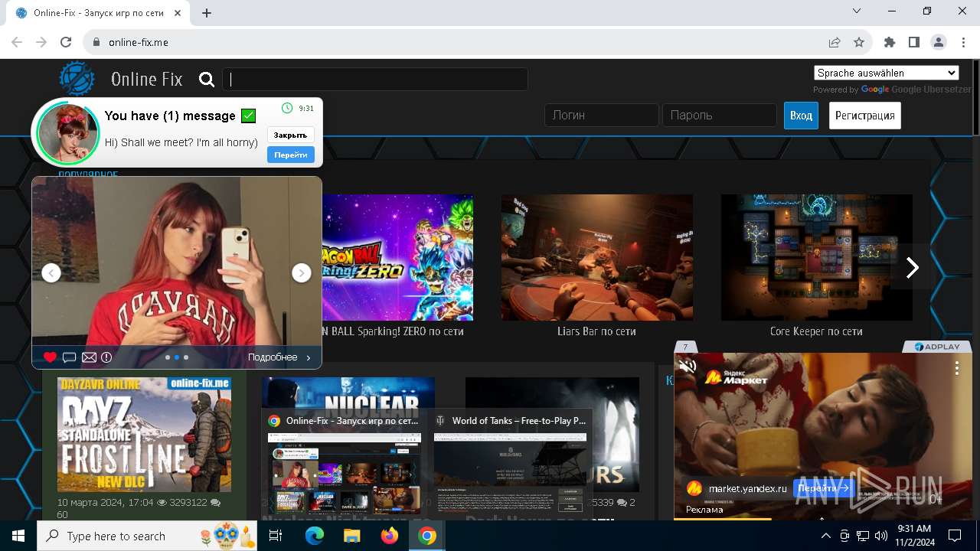Show hidden tray icons chevron
Screen dimensions: 980x551
tap(826, 536)
